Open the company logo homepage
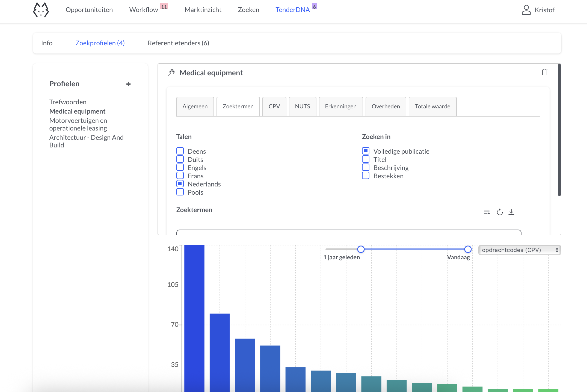Image resolution: width=587 pixels, height=392 pixels. pos(41,10)
